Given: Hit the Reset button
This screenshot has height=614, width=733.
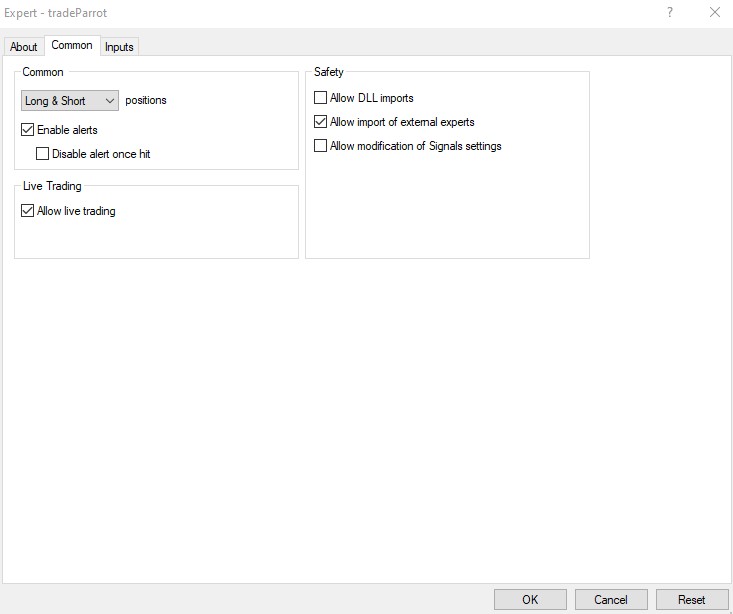Looking at the screenshot, I should [691, 600].
